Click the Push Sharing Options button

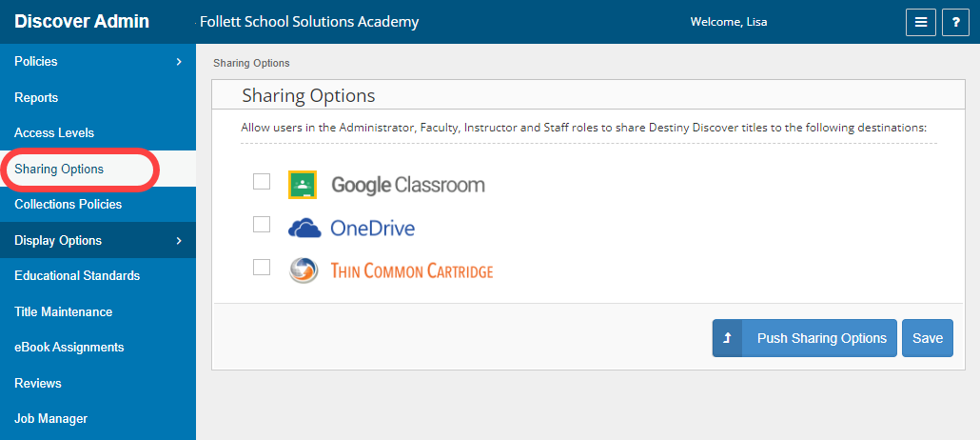coord(804,338)
